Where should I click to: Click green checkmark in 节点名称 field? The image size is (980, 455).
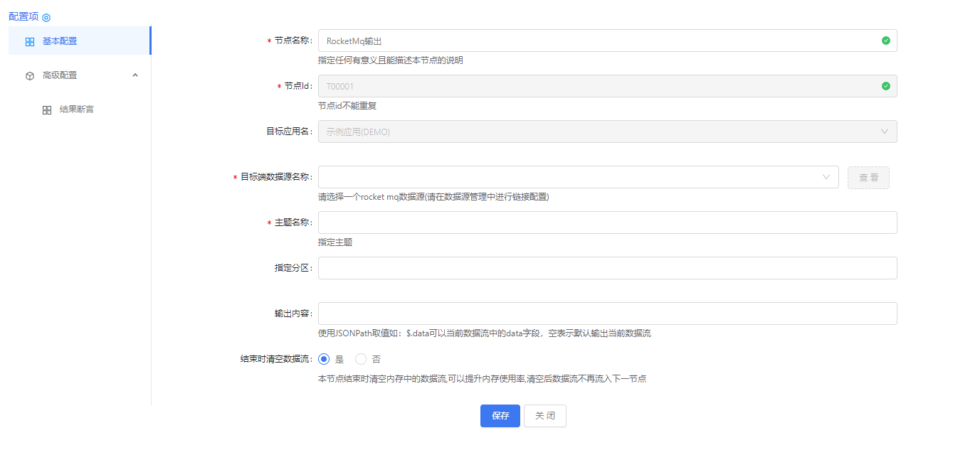pos(885,41)
